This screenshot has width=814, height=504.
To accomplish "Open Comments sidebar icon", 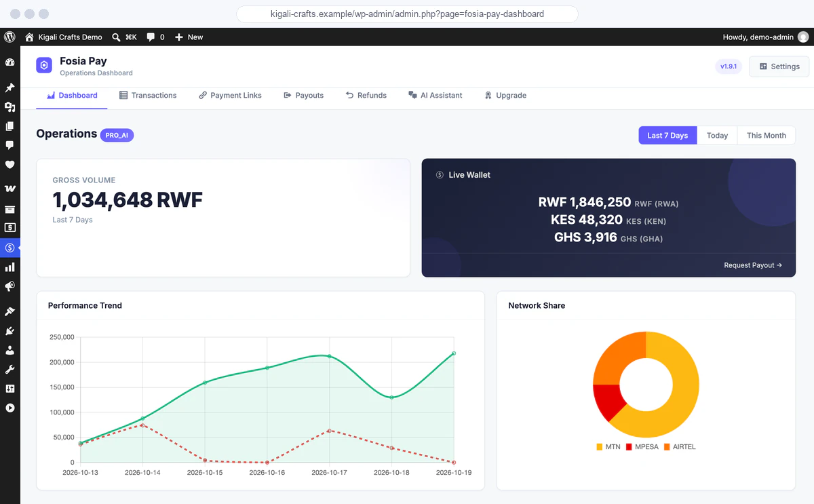I will coord(9,145).
